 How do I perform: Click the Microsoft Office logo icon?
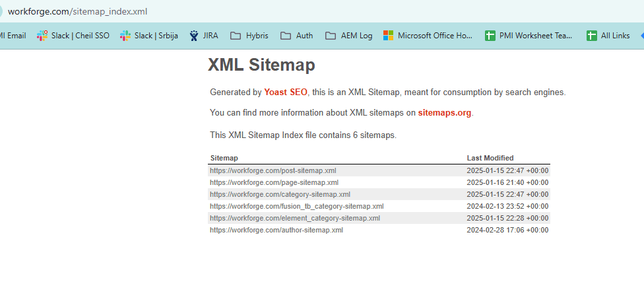(x=388, y=36)
